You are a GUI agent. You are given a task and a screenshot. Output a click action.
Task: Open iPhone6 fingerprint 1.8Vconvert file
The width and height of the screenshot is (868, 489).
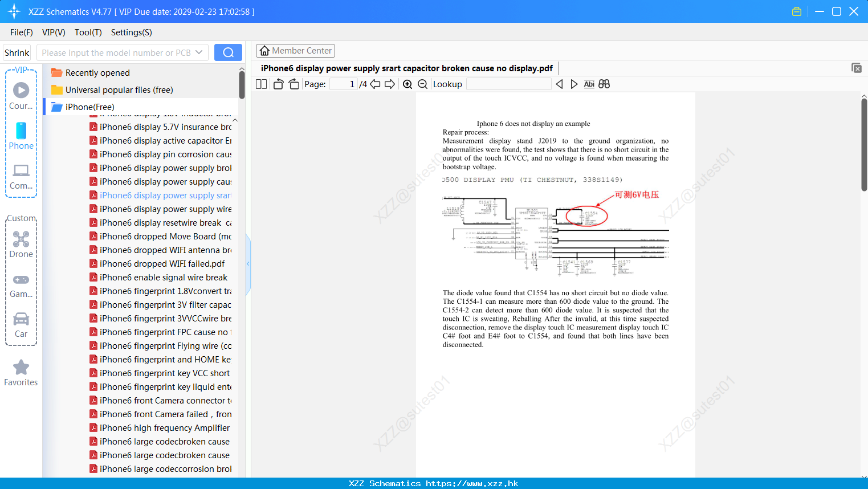coord(160,291)
